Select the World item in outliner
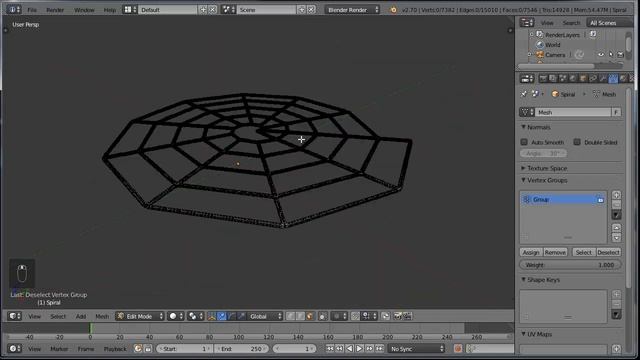Screen dimensions: 640x360 tap(552, 44)
